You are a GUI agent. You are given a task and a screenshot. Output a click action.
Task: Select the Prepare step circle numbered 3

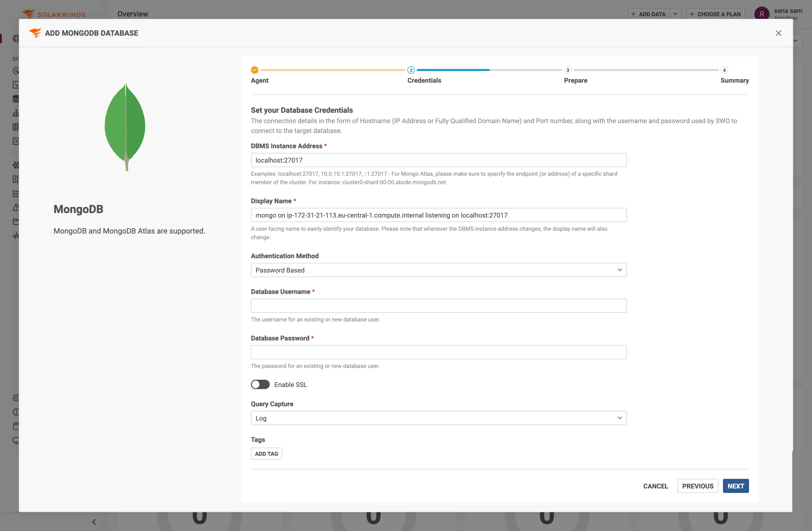point(567,70)
